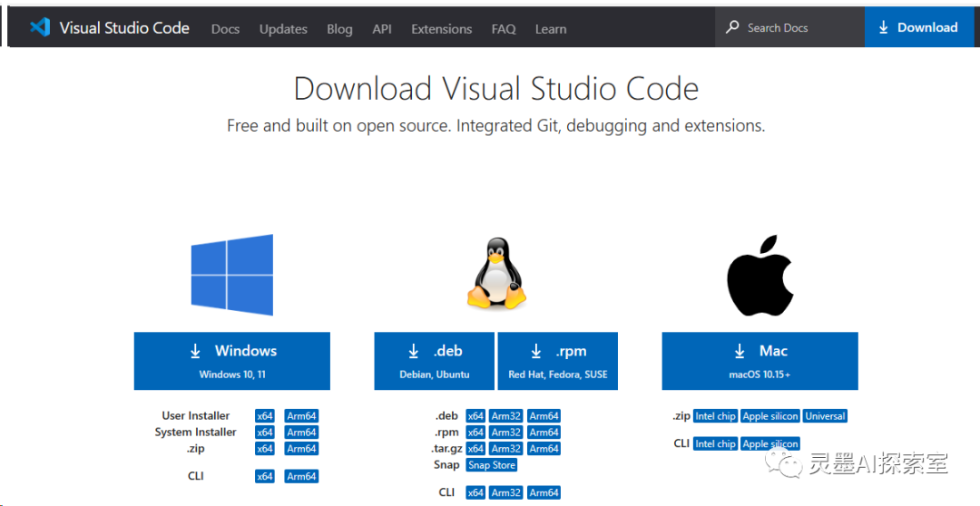The image size is (980, 506).
Task: Click the 'System Installer' label
Action: pos(196,433)
